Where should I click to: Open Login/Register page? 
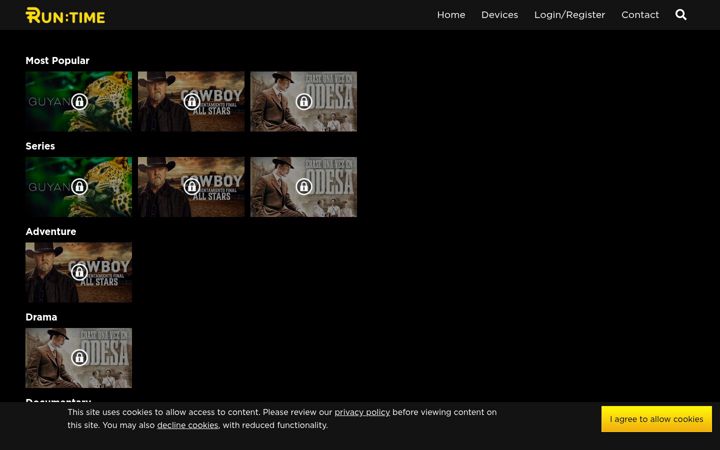click(569, 15)
